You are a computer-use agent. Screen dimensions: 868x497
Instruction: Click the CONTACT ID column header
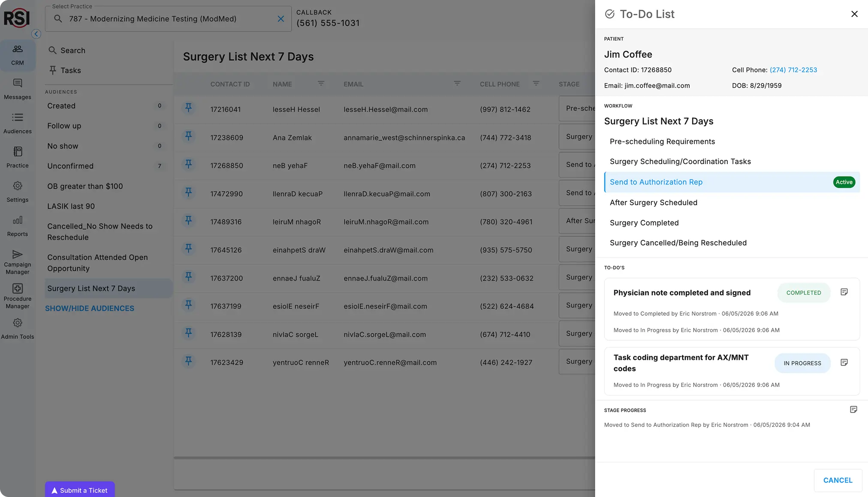230,84
